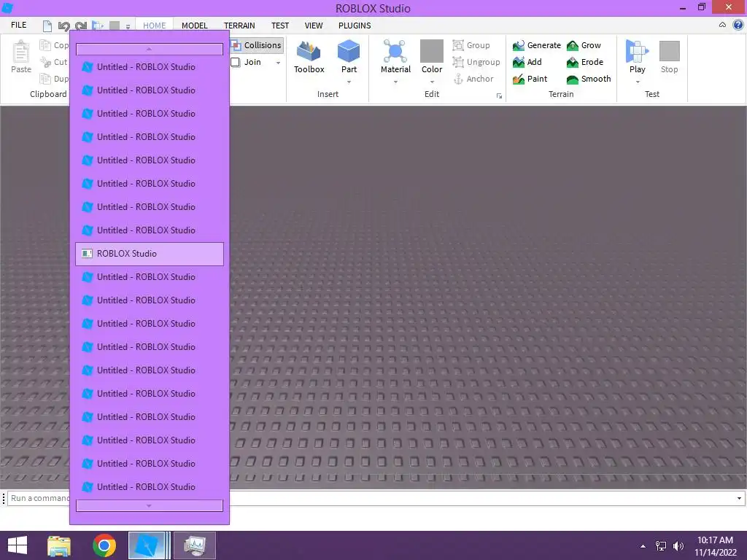Click the Paste clipboard icon

coord(21,52)
